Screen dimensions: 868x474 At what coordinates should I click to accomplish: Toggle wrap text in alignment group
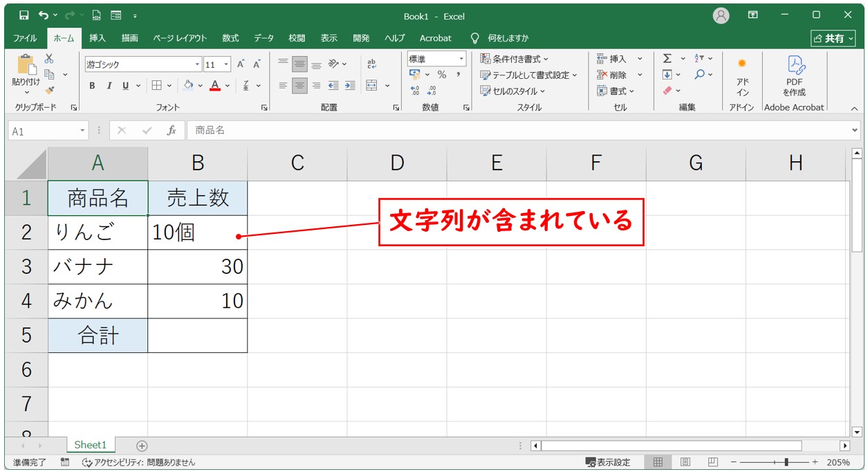371,64
